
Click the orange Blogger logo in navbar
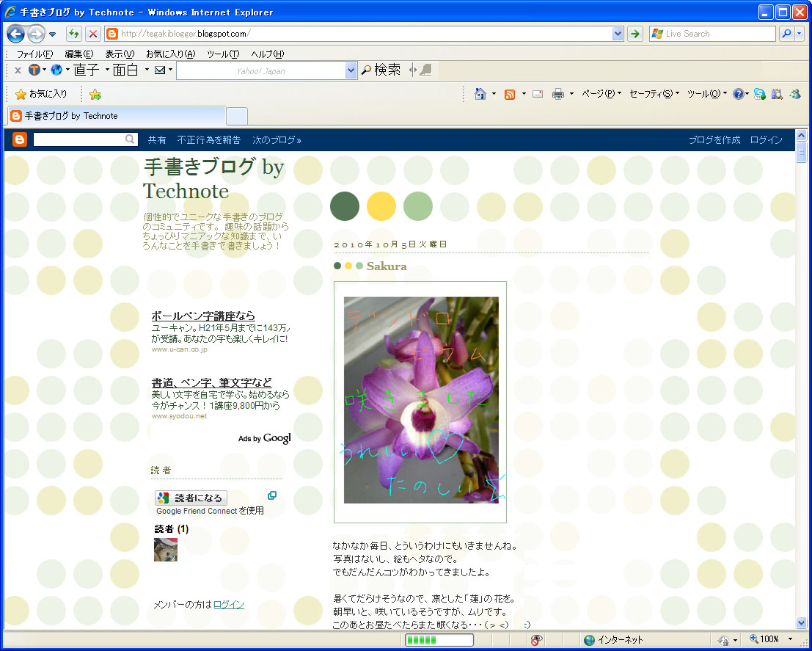(x=20, y=139)
